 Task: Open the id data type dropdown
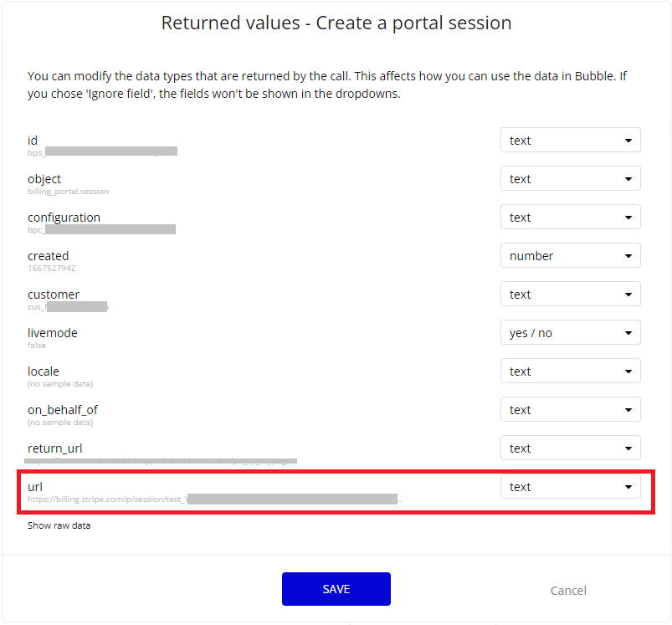click(570, 141)
